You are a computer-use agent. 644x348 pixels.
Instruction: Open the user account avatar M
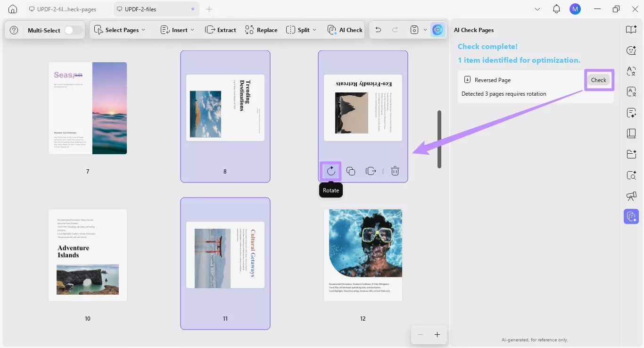575,9
